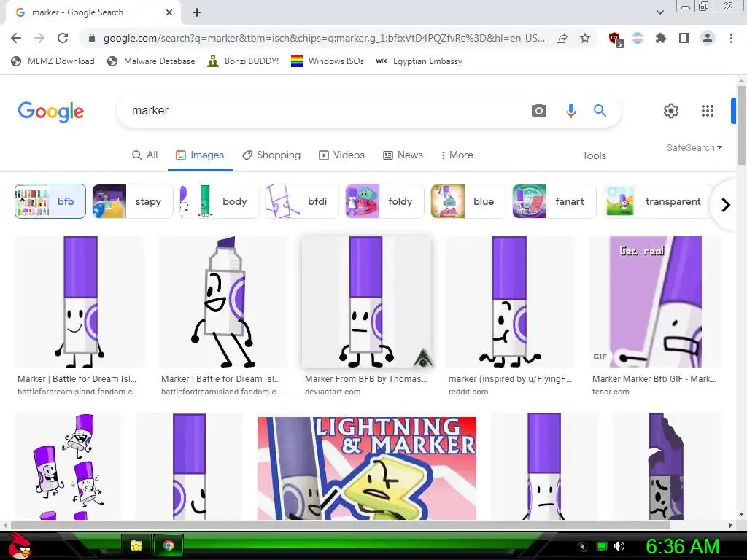Apply the fanart filter chip

pyautogui.click(x=554, y=201)
